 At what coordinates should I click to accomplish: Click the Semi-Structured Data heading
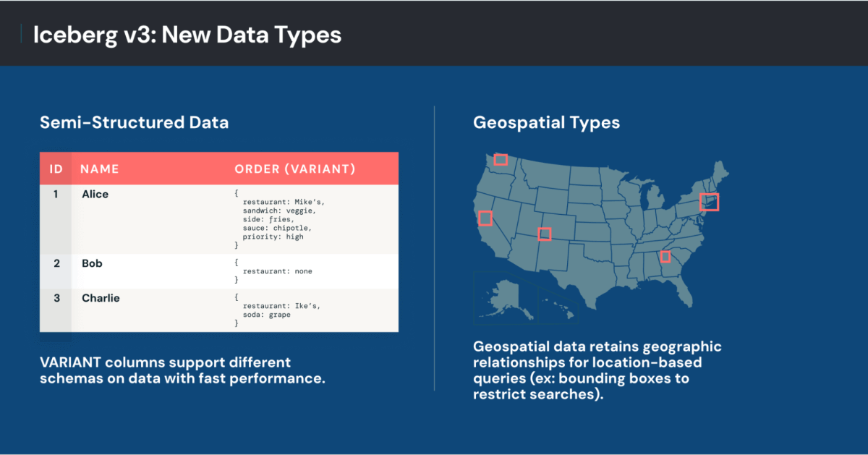click(134, 122)
